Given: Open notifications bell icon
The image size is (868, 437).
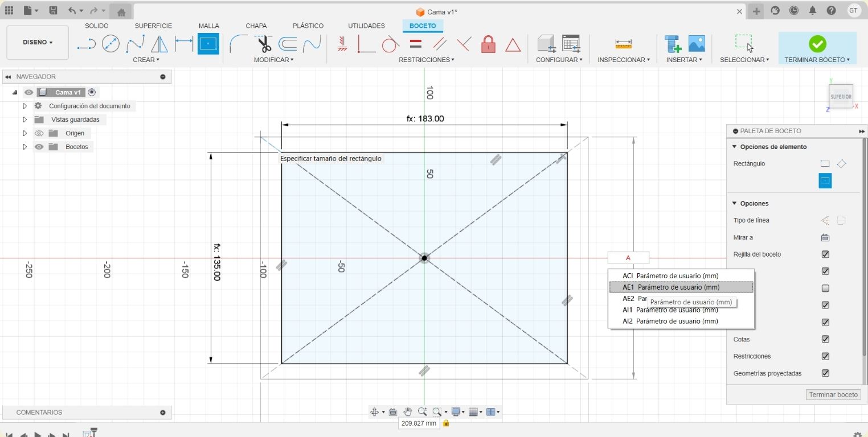Looking at the screenshot, I should coord(812,11).
